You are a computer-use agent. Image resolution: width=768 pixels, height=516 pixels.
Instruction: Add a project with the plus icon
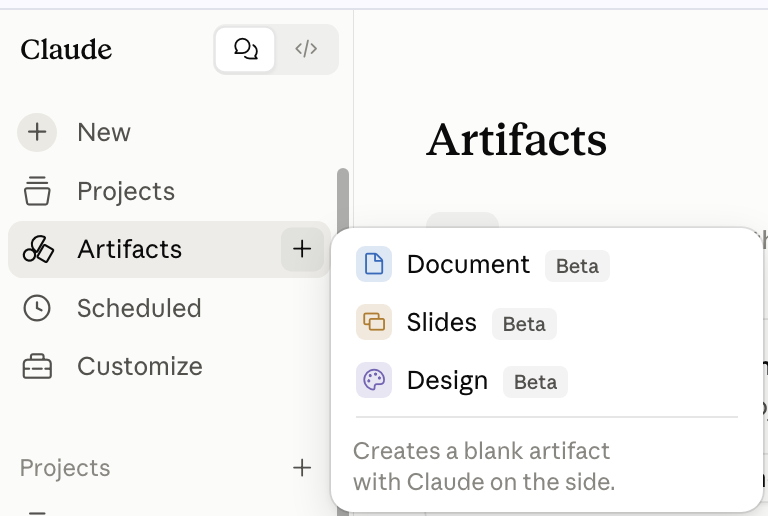pyautogui.click(x=302, y=468)
